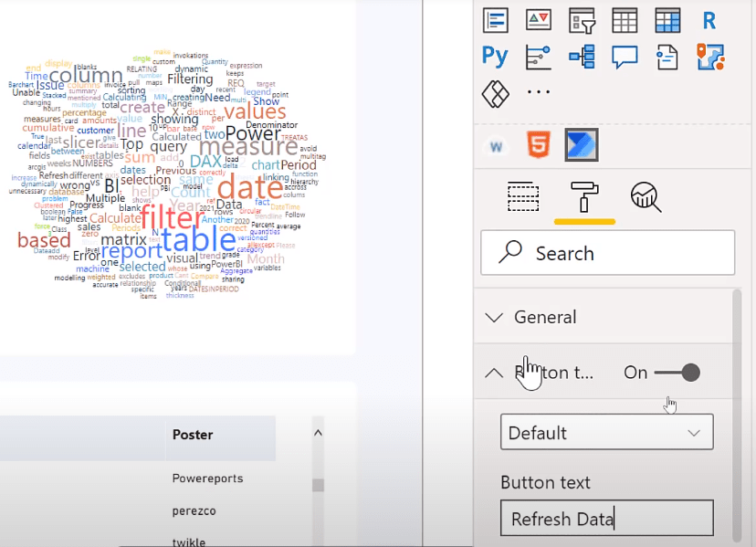Select the perezco row
The image size is (756, 547).
[194, 510]
